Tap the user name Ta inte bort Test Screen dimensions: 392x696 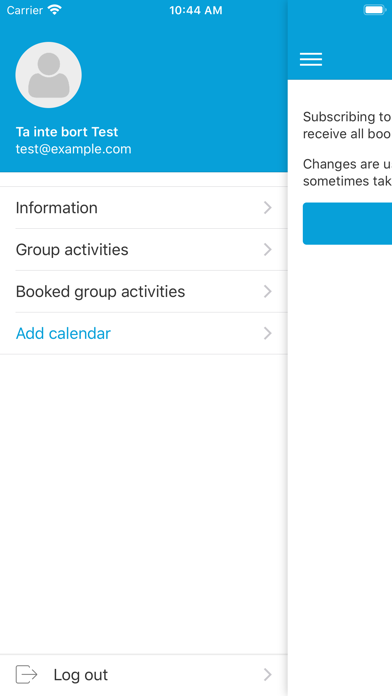tap(67, 132)
